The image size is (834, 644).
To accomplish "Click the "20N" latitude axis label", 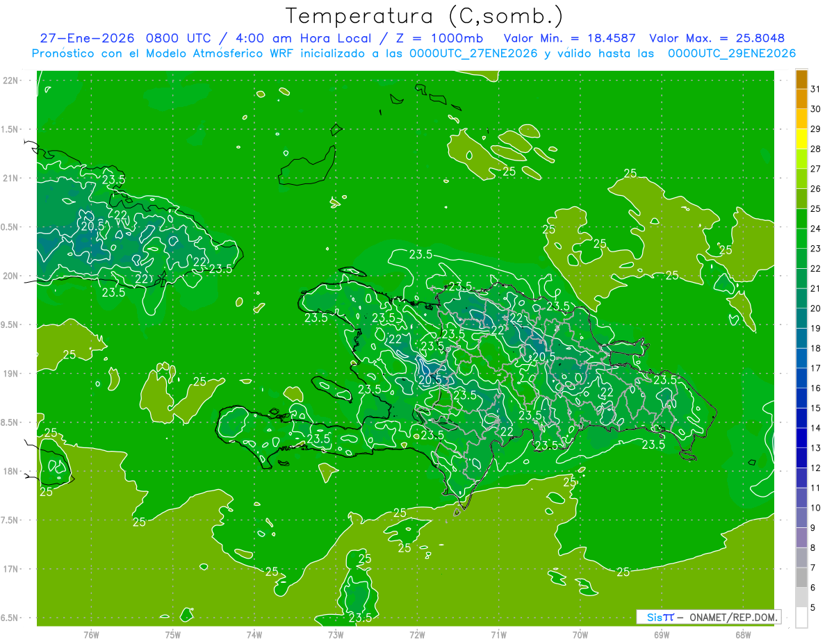I will [10, 276].
